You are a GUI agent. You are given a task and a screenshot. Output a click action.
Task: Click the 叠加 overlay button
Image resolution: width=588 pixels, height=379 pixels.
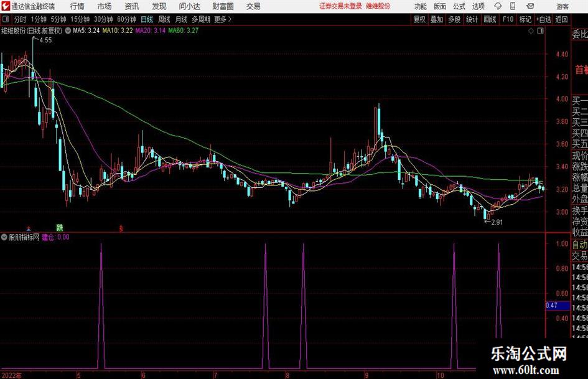(437, 19)
